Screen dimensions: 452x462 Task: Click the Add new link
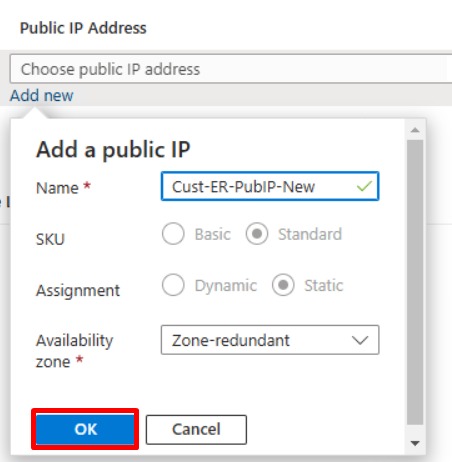point(42,96)
